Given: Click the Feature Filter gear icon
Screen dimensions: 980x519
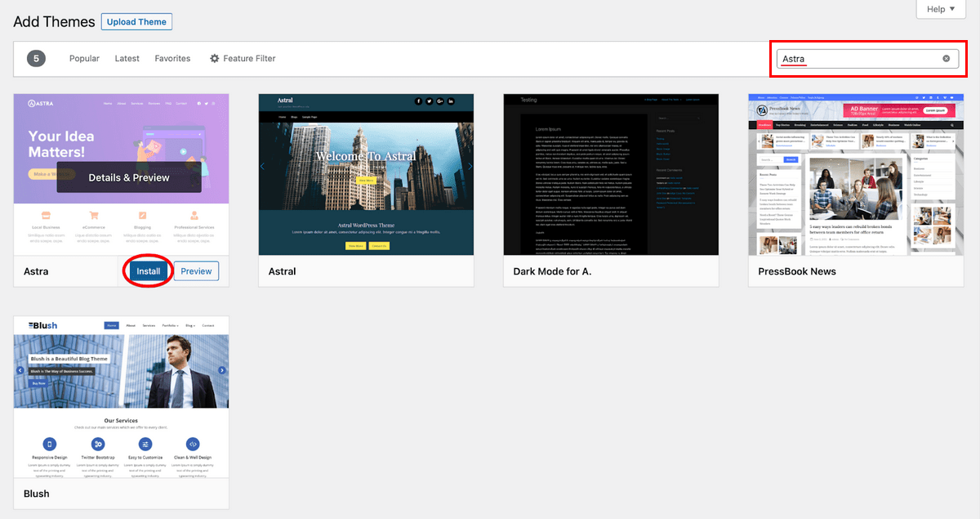Looking at the screenshot, I should click(x=215, y=59).
